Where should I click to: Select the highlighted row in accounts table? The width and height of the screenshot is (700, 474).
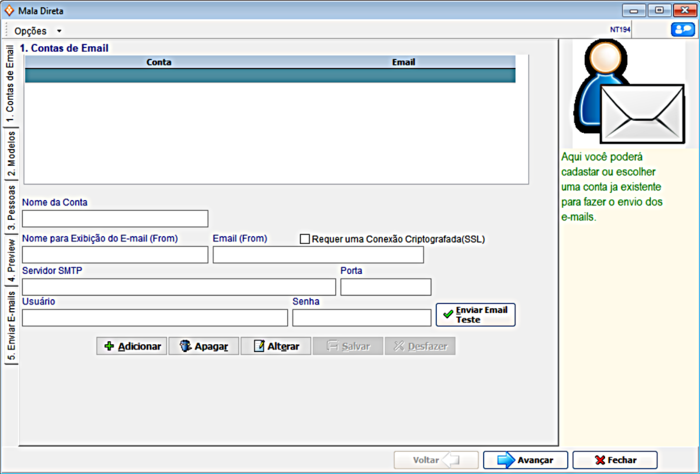(270, 75)
